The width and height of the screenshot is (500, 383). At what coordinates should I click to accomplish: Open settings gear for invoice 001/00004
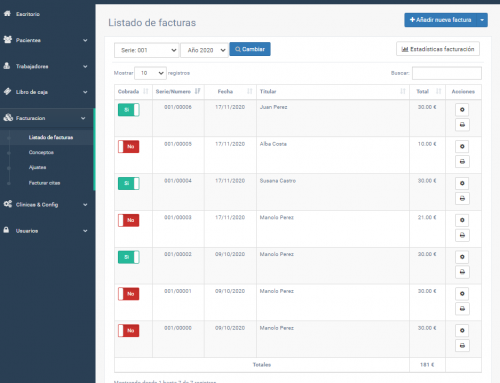[462, 183]
